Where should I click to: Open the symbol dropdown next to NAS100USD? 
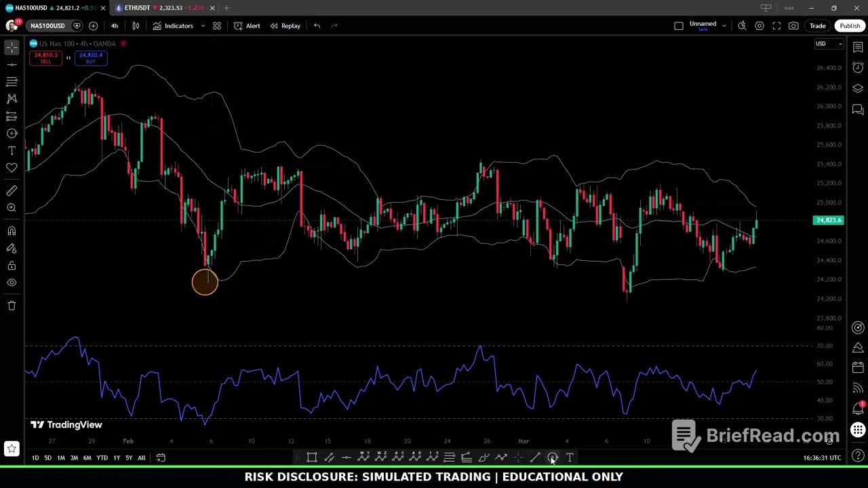(x=77, y=25)
